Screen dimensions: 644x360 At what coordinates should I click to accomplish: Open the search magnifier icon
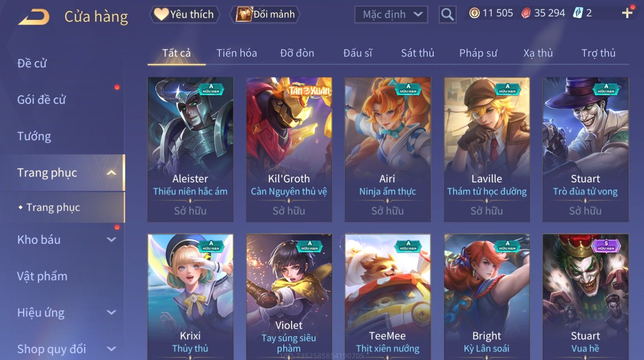447,15
